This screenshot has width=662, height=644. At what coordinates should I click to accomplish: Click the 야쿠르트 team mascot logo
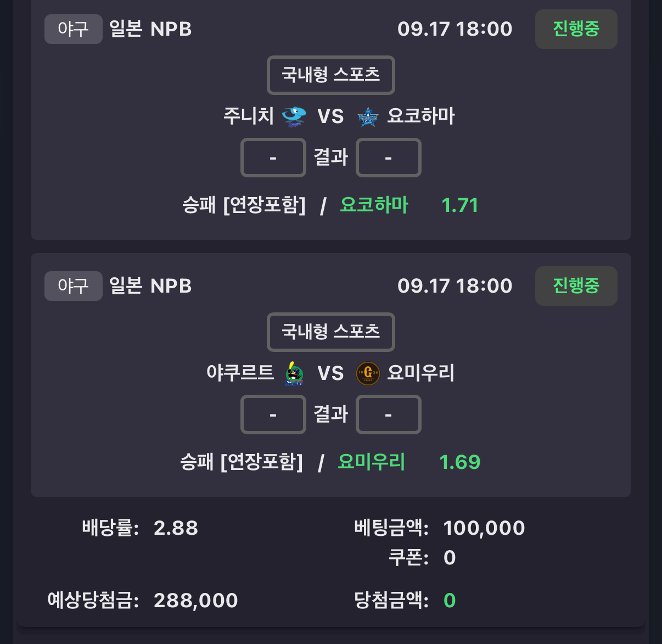(294, 373)
